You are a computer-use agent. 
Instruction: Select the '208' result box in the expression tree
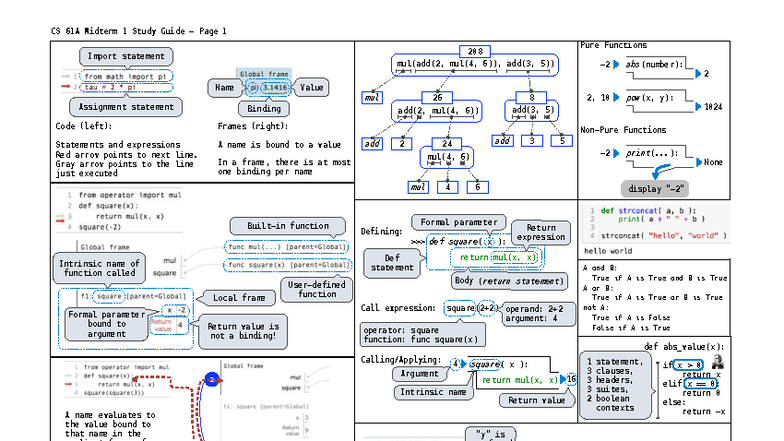[x=475, y=51]
